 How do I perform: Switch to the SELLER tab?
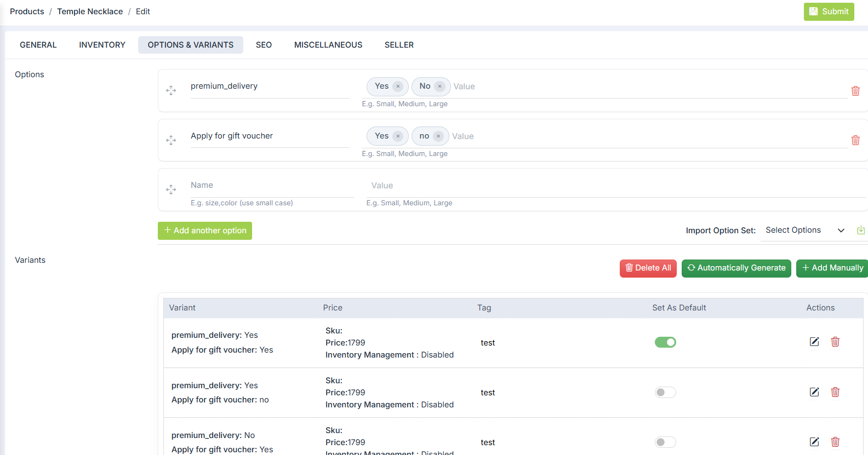(399, 45)
